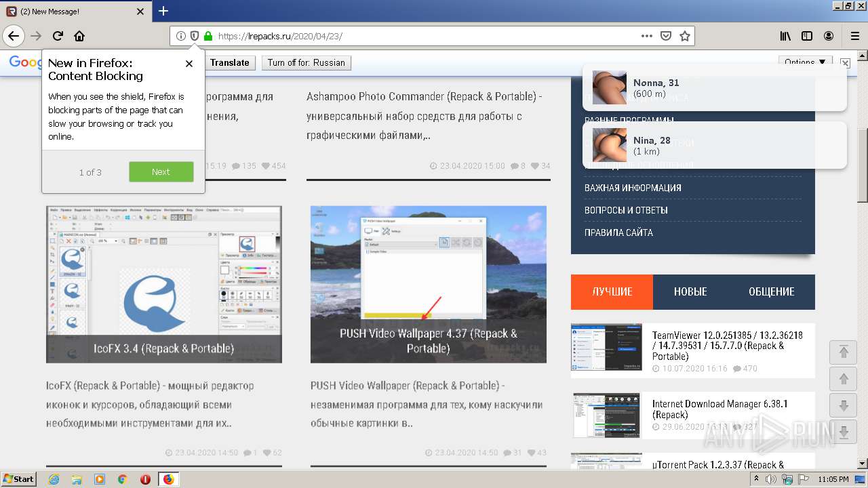This screenshot has height=488, width=868.
Task: Open a new browser tab
Action: coord(163,11)
